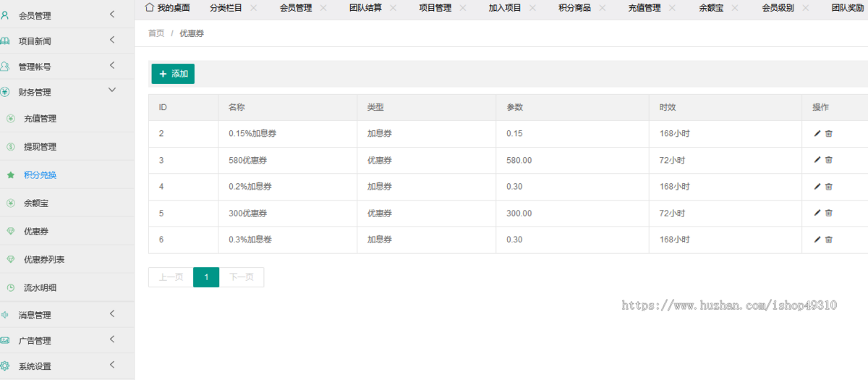Click the 580.00 parameter cell
The height and width of the screenshot is (380, 868).
click(573, 160)
